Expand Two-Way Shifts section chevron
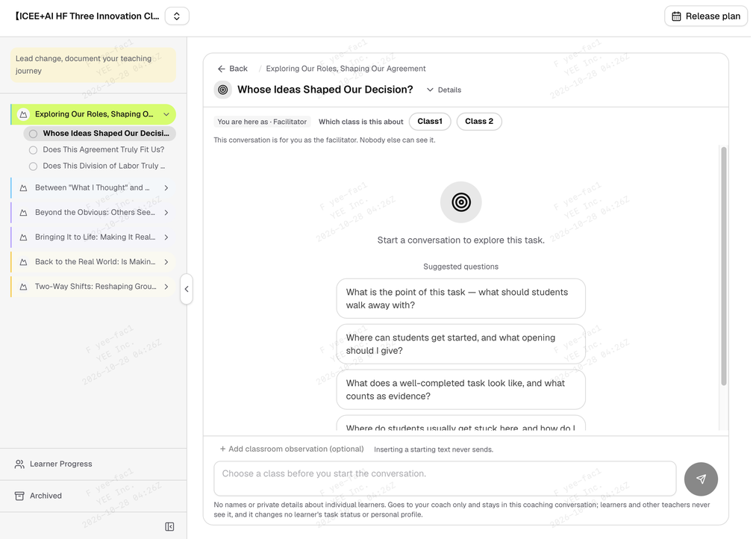This screenshot has height=539, width=756. click(166, 287)
